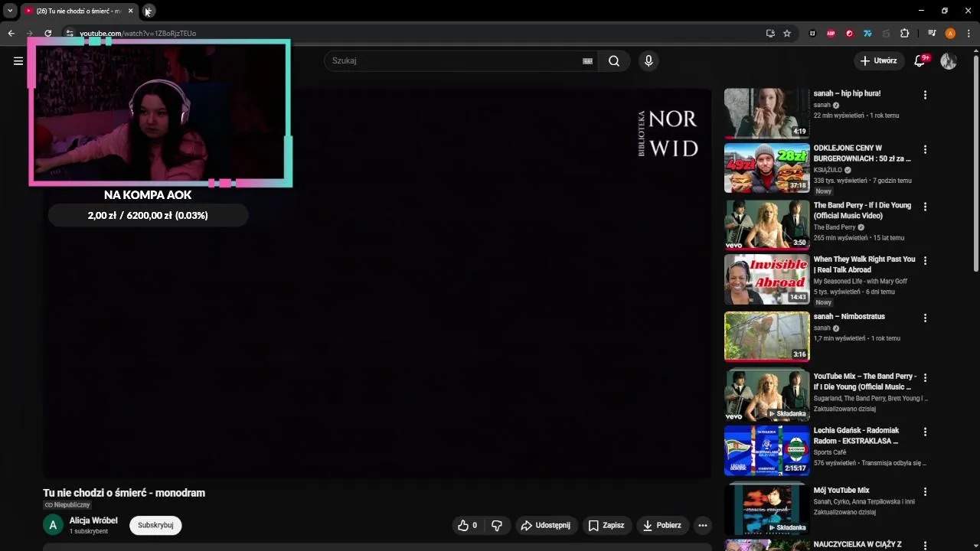This screenshot has width=980, height=551.
Task: Open the on-screen keyboard in the search box
Action: pyautogui.click(x=587, y=61)
